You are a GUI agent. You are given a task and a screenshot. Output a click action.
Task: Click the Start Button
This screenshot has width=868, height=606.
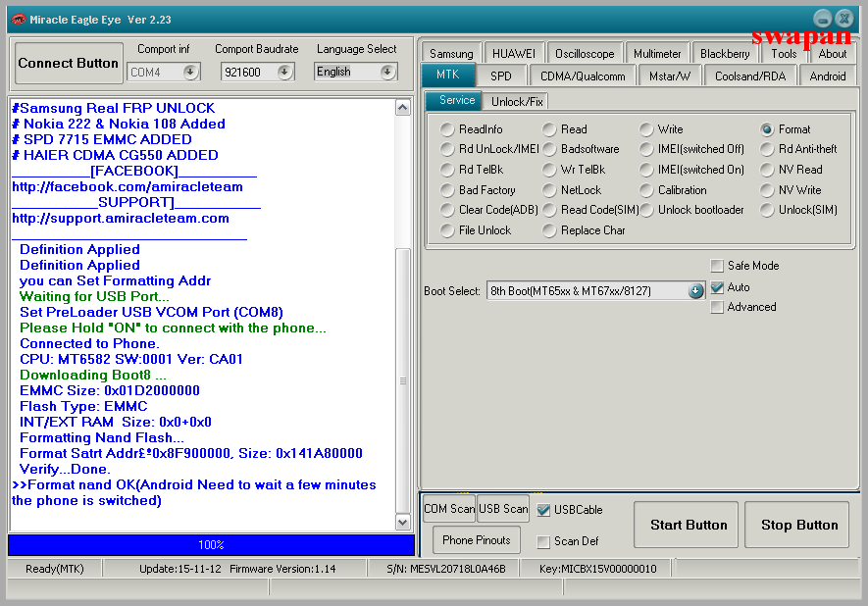686,525
